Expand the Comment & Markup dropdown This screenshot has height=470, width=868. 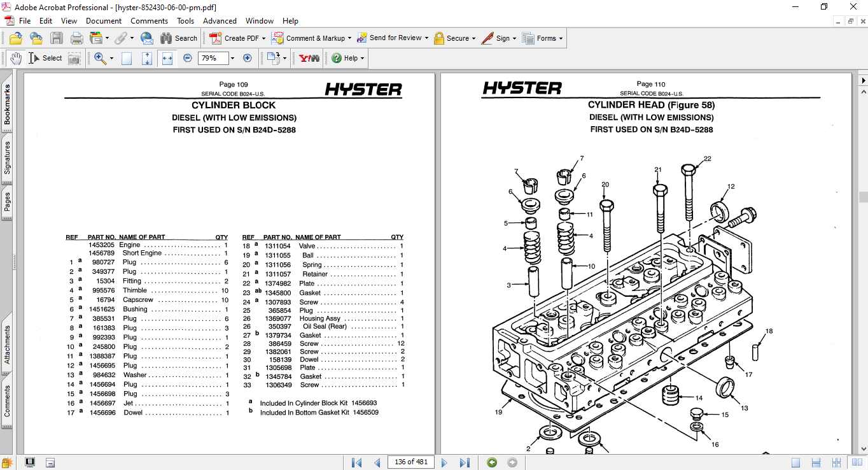click(349, 38)
